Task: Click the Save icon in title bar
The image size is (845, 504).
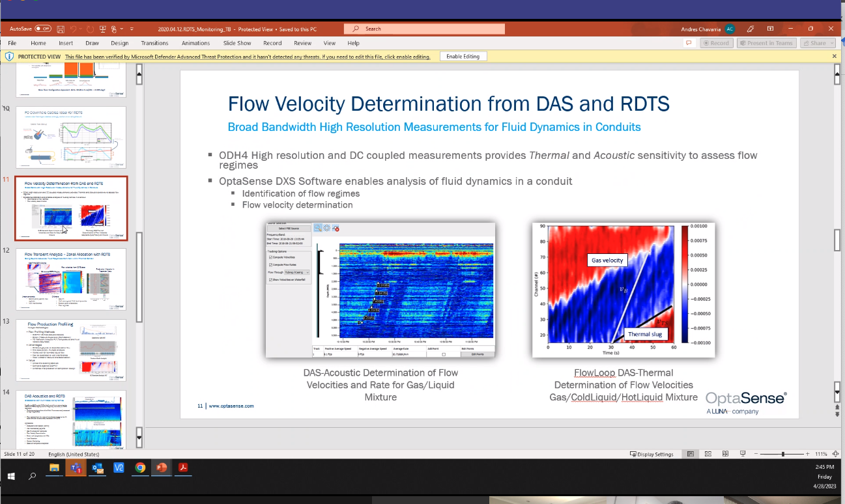Action: click(x=61, y=29)
